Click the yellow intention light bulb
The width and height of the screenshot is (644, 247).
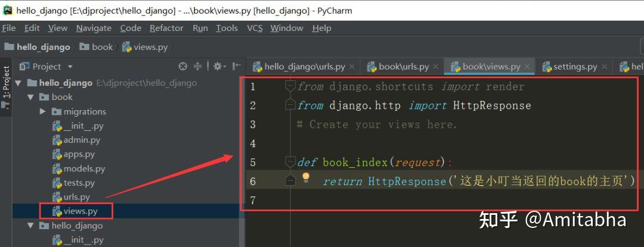pyautogui.click(x=305, y=177)
